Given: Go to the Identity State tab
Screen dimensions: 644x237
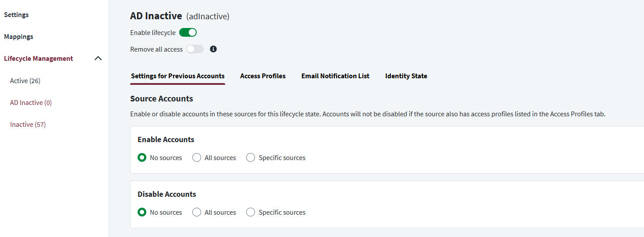Looking at the screenshot, I should point(406,76).
